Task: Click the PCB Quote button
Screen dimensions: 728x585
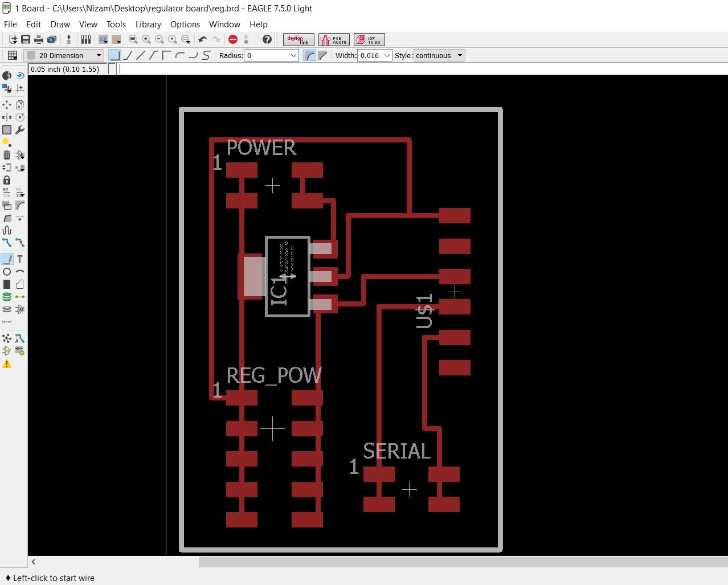Action: (x=334, y=39)
